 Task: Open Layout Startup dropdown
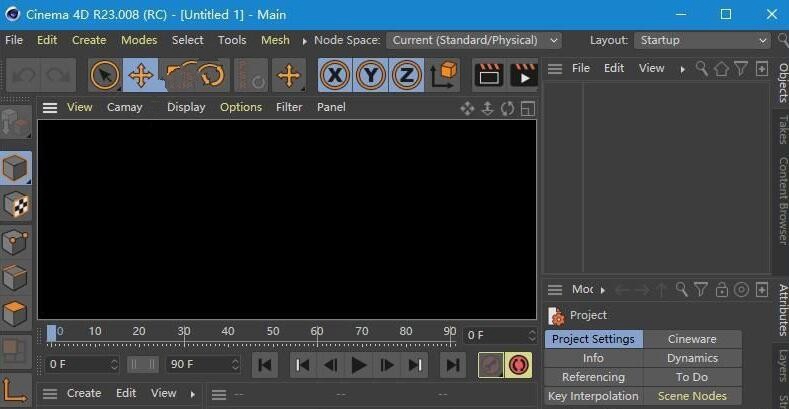[702, 40]
